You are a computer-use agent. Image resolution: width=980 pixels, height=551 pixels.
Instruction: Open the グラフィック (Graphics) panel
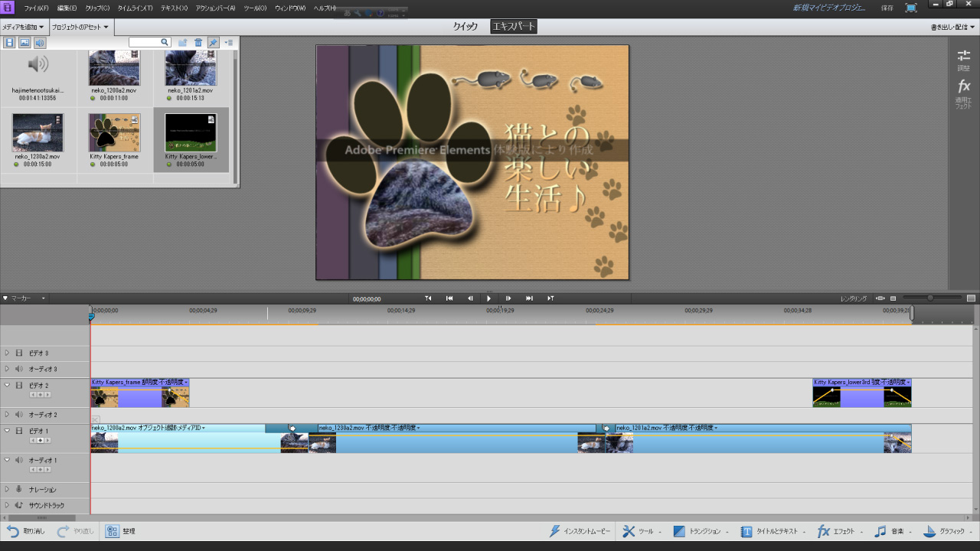[930, 531]
